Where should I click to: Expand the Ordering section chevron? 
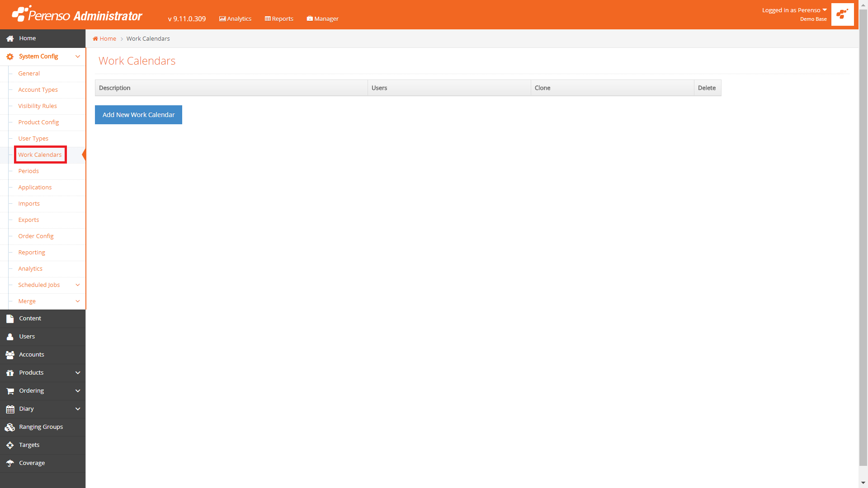tap(78, 391)
